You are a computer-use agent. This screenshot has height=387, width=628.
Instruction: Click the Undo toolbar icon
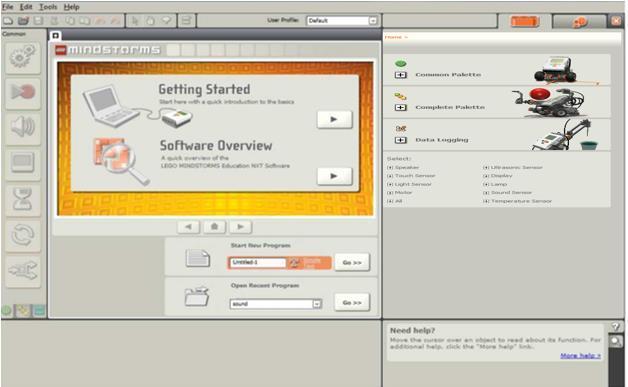point(100,20)
